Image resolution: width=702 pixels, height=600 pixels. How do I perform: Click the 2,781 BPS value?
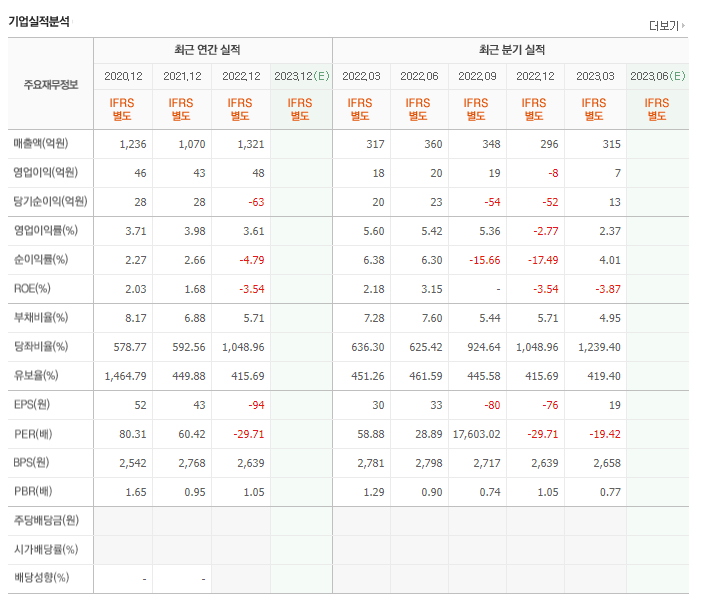(371, 463)
